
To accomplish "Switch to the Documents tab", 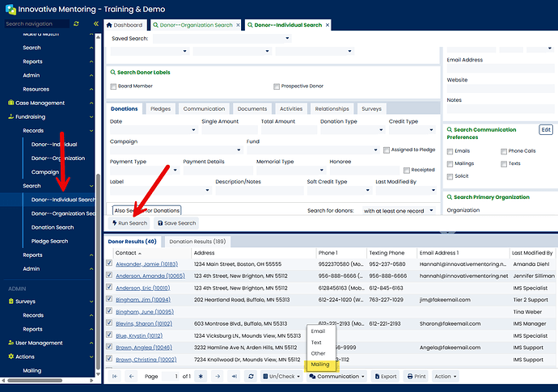I will [252, 109].
